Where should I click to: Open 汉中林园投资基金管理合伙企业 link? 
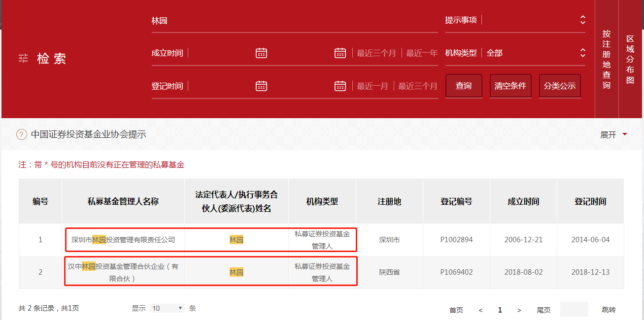tap(123, 272)
